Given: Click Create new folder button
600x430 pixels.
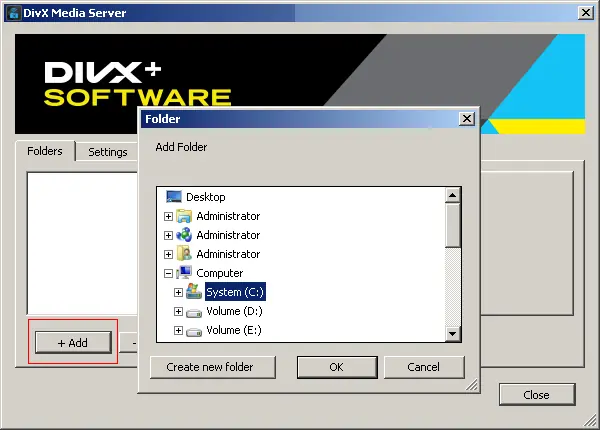Looking at the screenshot, I should 213,367.
